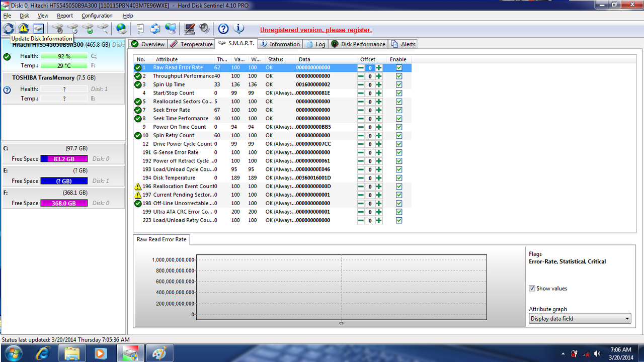Switch to the Disk Performance tab
The height and width of the screenshot is (362, 644).
click(x=358, y=44)
